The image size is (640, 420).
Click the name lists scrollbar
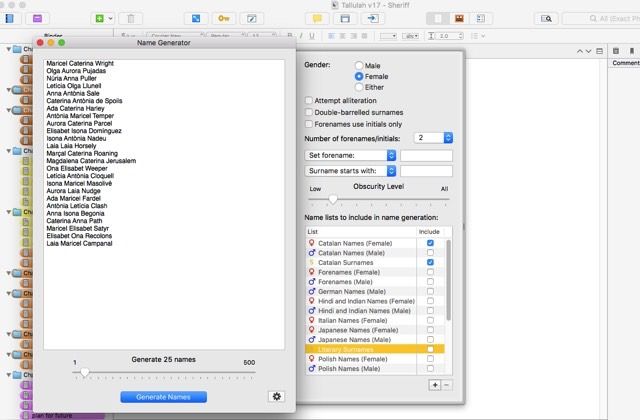(449, 280)
